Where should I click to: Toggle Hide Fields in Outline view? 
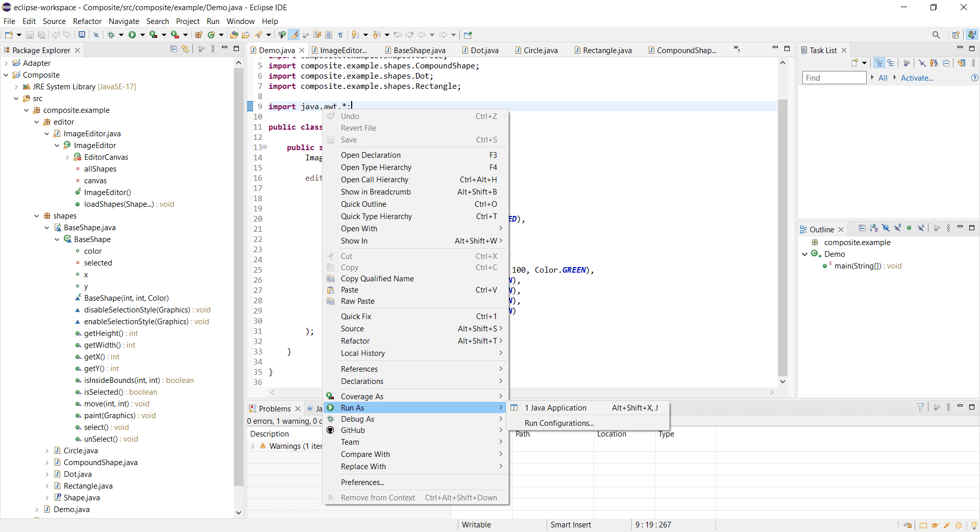click(x=886, y=228)
